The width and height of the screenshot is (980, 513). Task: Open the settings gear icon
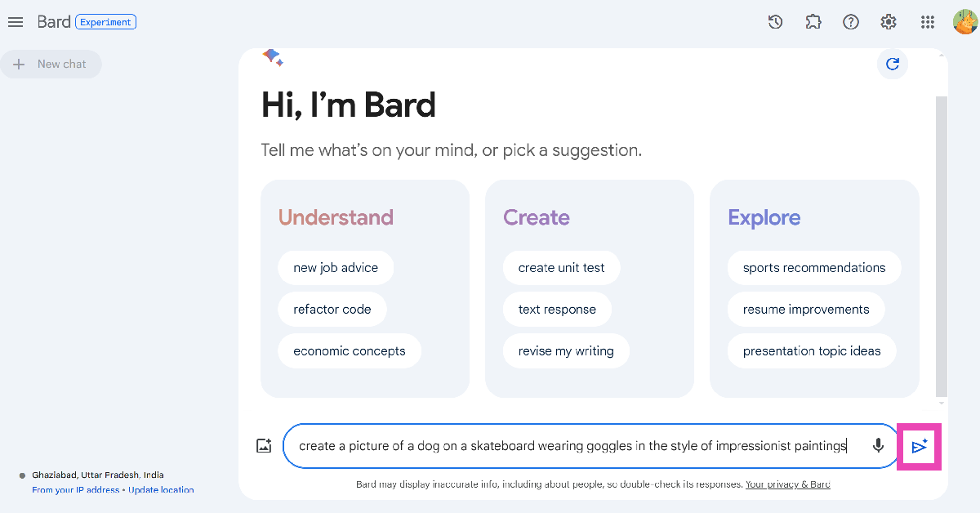pos(889,22)
